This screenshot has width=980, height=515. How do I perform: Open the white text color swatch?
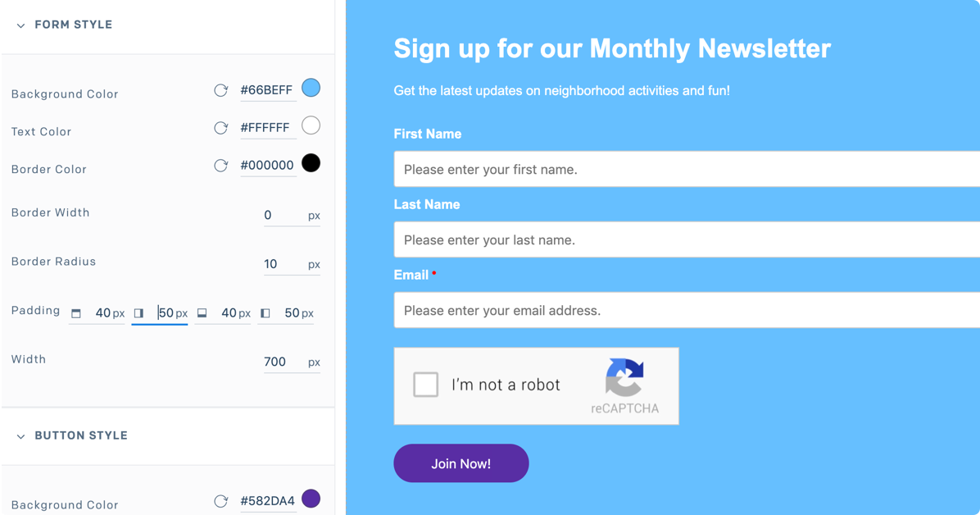click(311, 125)
